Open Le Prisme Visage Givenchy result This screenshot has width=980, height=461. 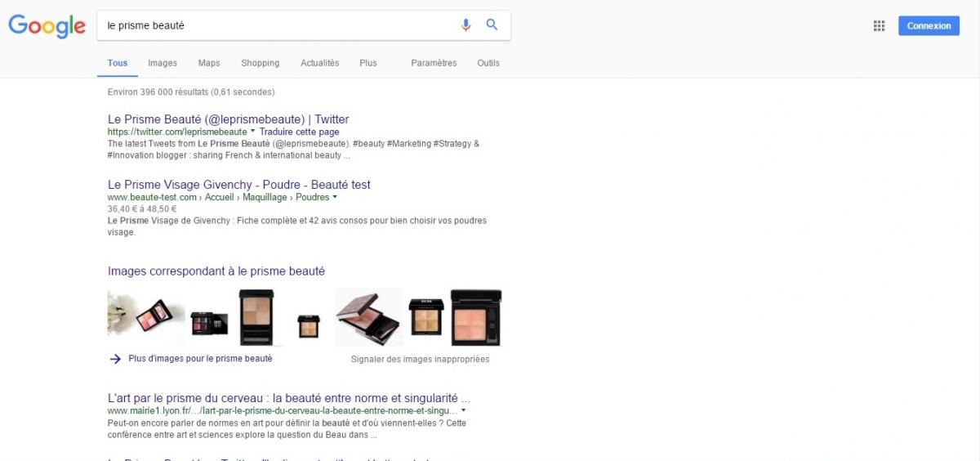pyautogui.click(x=239, y=185)
